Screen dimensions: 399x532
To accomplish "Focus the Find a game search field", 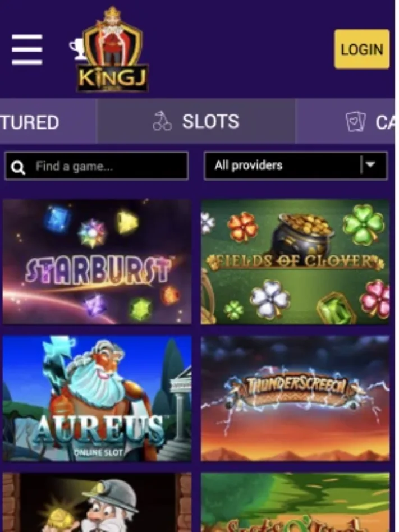I will pos(97,166).
